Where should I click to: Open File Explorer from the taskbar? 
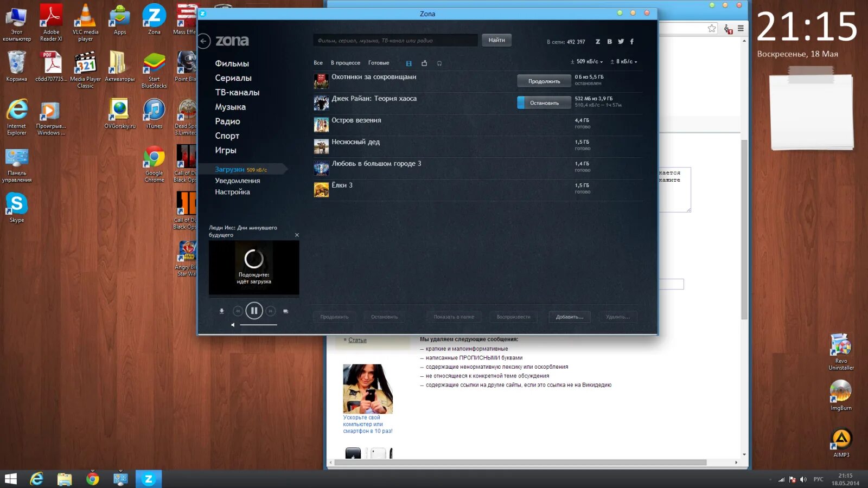click(65, 479)
